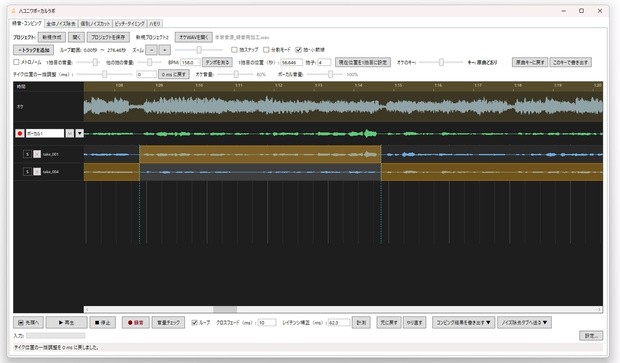
Task: Click the テンポを測る button
Action: (x=217, y=62)
